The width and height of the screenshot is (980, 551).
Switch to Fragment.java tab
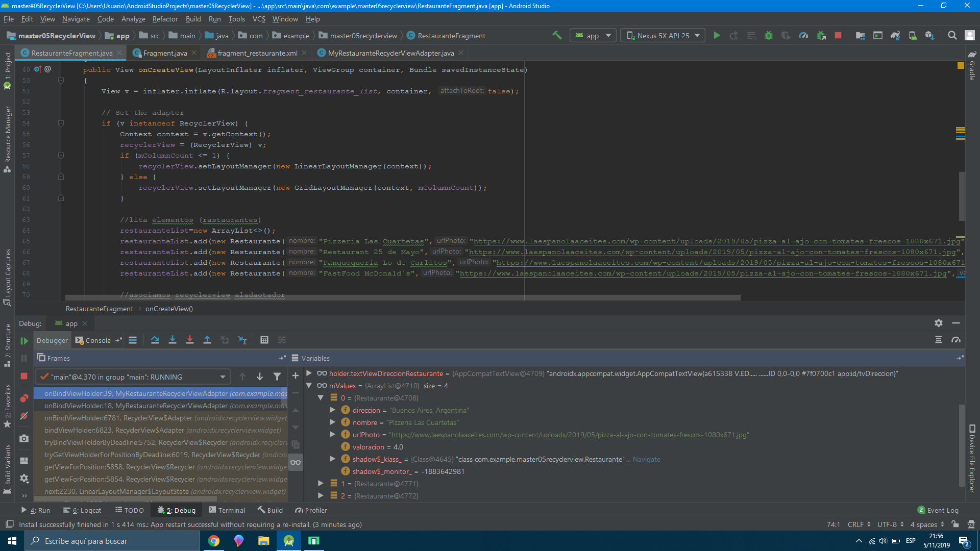164,53
